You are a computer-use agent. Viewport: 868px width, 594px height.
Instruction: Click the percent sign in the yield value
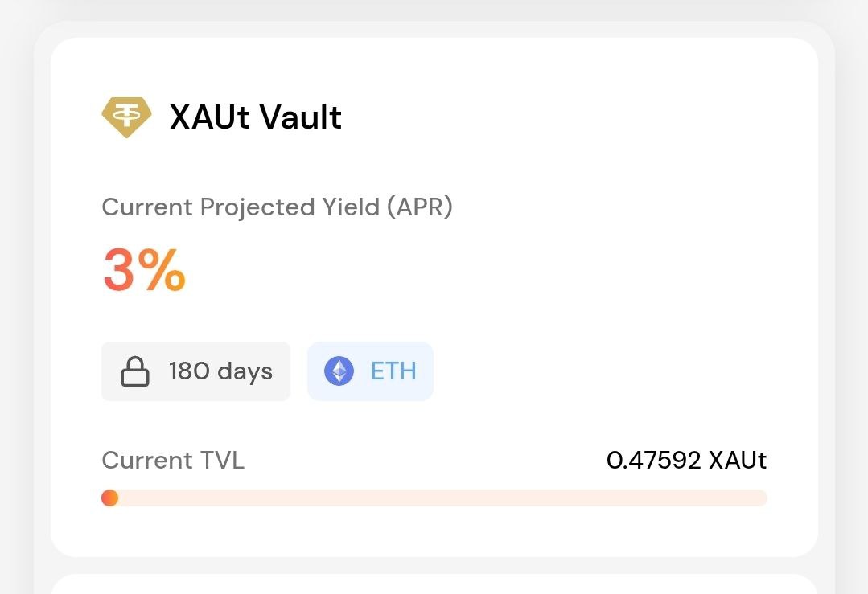(x=164, y=271)
